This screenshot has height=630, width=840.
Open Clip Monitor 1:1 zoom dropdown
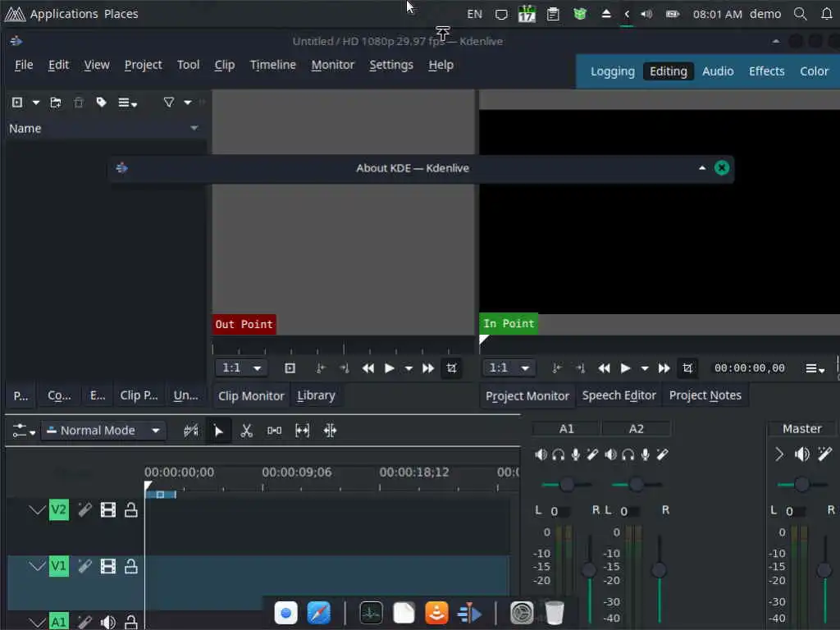tap(241, 368)
